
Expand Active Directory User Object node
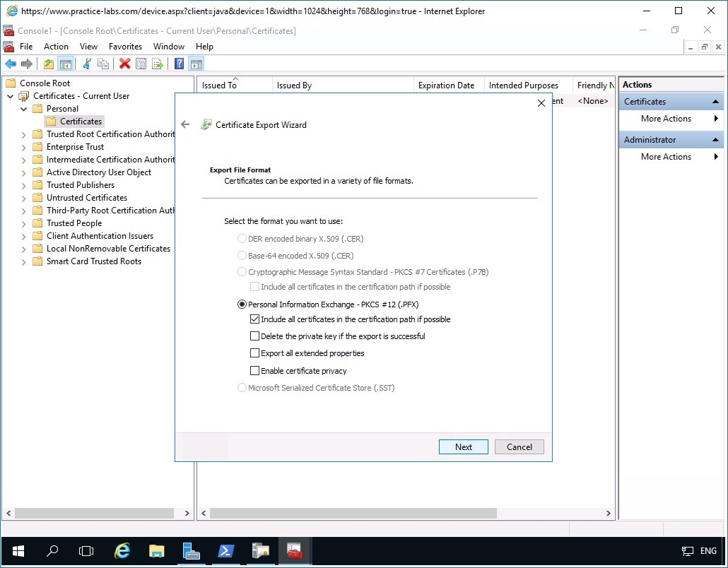coord(24,172)
